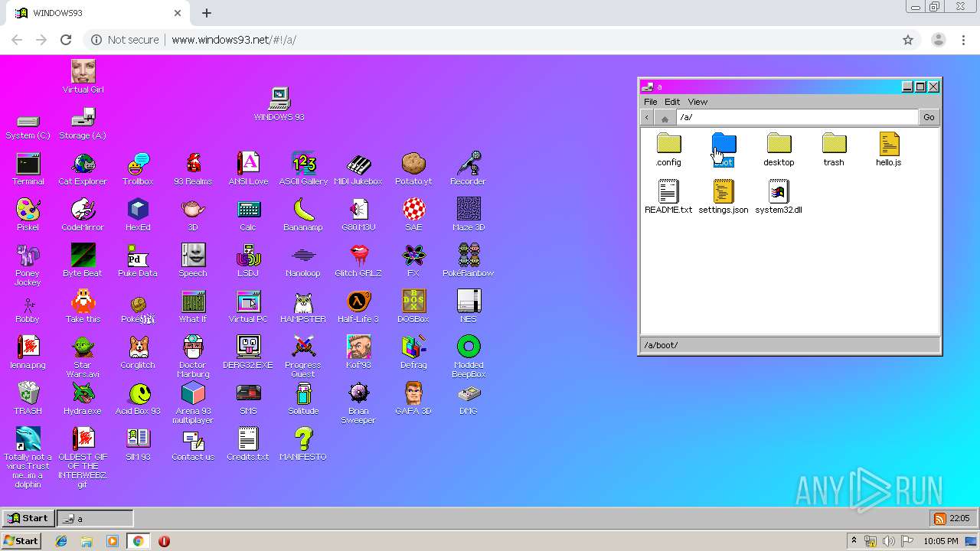
Task: Reload the browser page
Action: pyautogui.click(x=66, y=40)
